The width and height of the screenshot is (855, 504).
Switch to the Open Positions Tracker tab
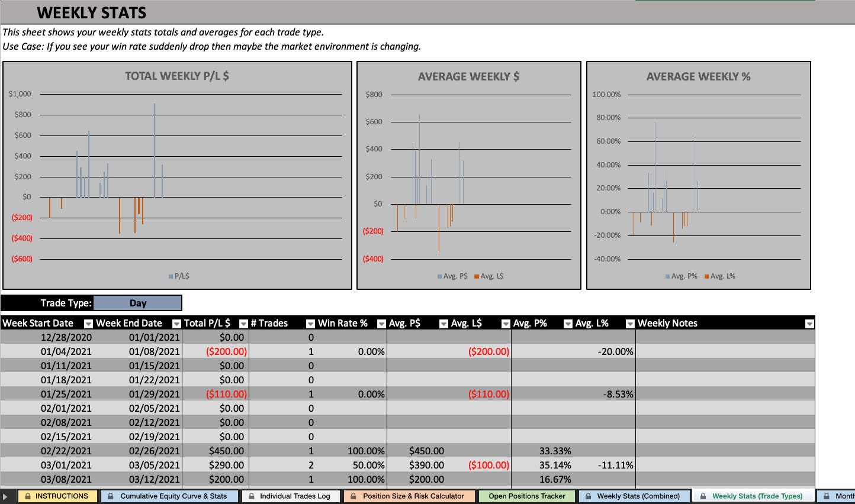526,496
